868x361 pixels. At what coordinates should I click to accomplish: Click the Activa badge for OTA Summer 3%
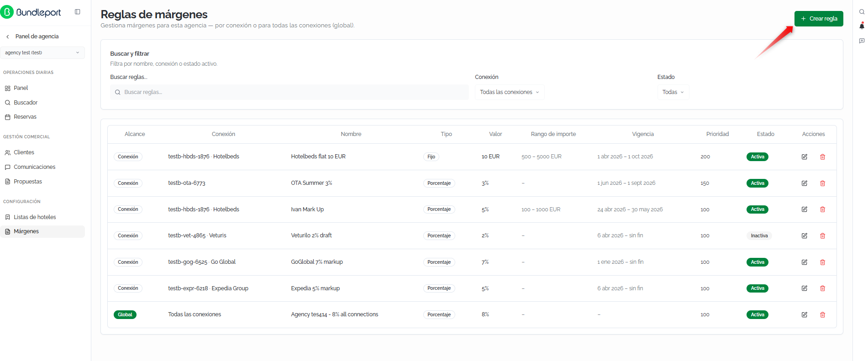click(758, 183)
